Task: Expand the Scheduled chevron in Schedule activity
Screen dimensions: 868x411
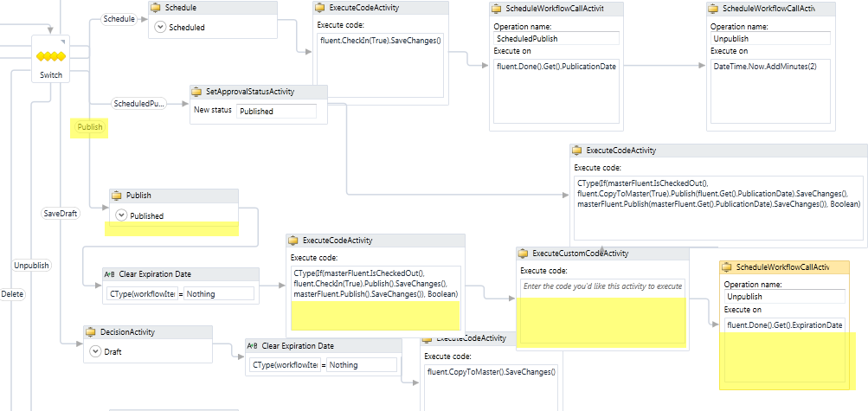Action: (x=160, y=28)
